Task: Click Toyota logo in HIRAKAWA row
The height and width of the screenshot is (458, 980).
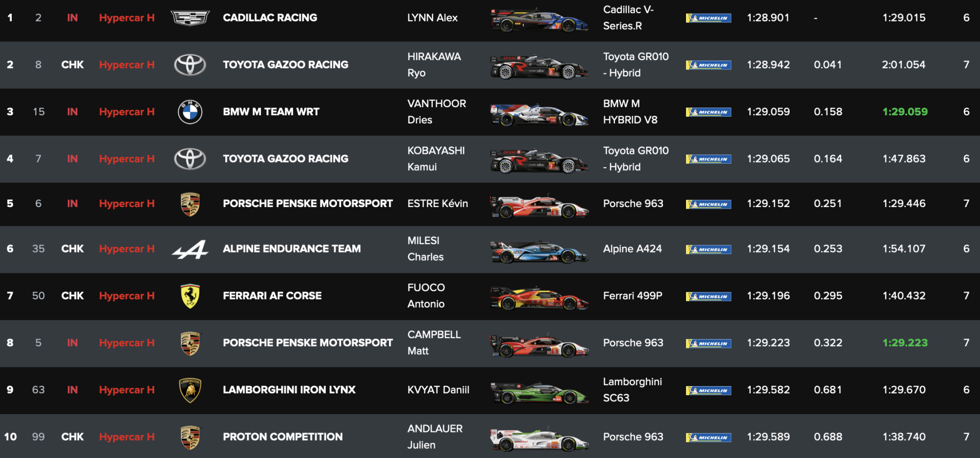Action: 190,65
